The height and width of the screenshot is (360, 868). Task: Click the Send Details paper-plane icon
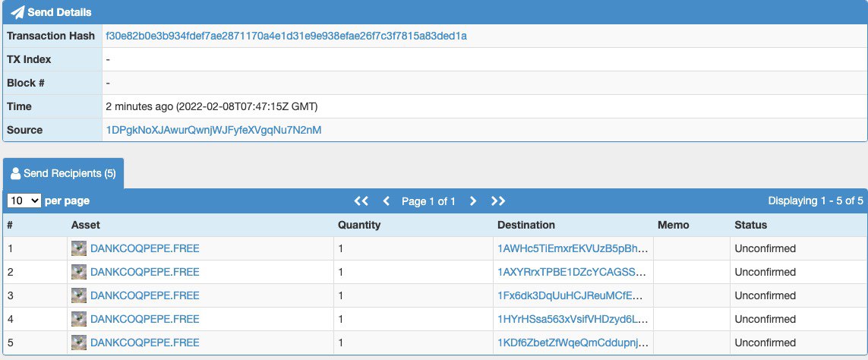[17, 11]
